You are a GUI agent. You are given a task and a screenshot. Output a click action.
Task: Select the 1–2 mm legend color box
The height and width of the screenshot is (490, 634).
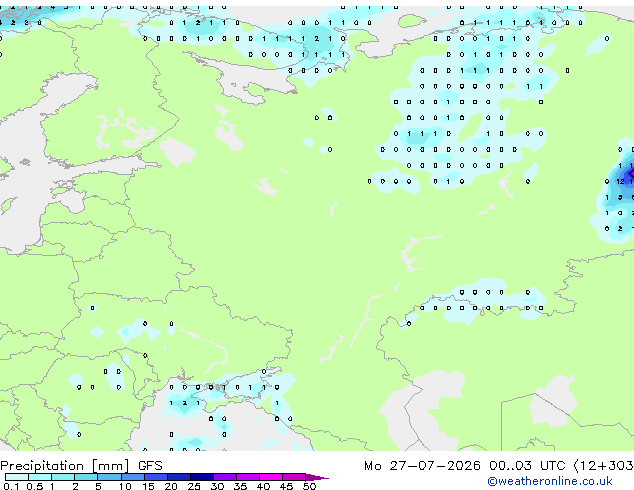point(63,477)
